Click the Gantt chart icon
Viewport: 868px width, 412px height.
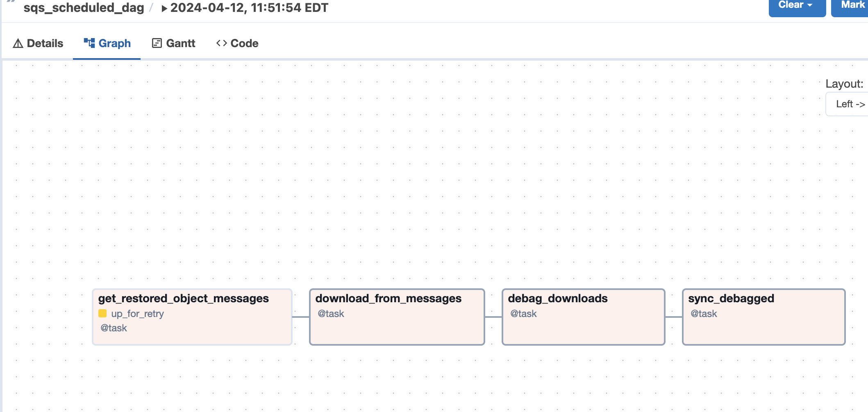pos(157,43)
